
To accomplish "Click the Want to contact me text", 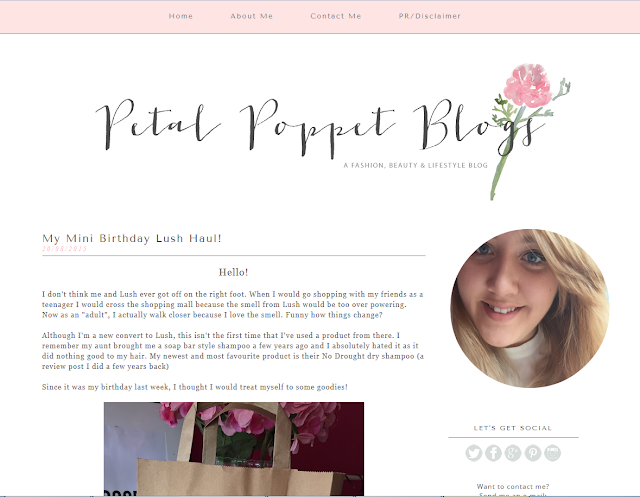I will click(x=513, y=486).
